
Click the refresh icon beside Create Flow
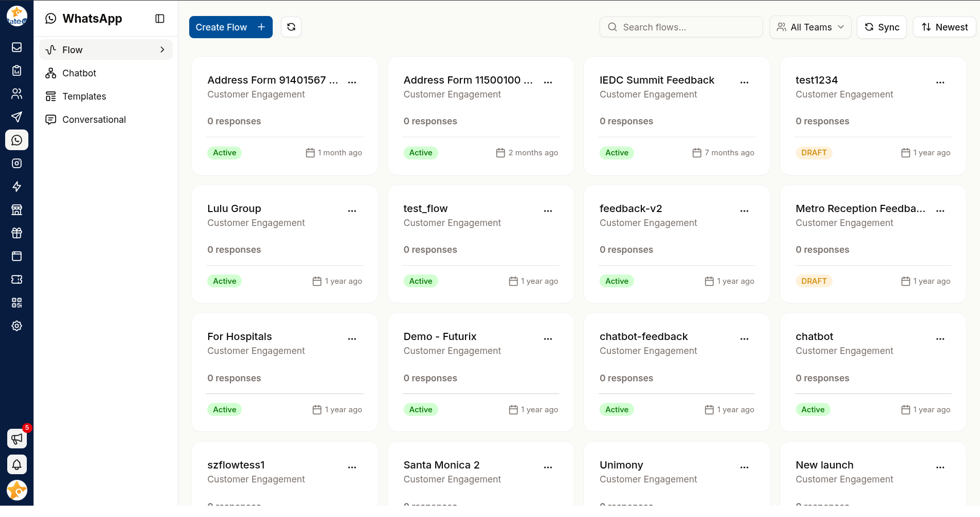[291, 27]
